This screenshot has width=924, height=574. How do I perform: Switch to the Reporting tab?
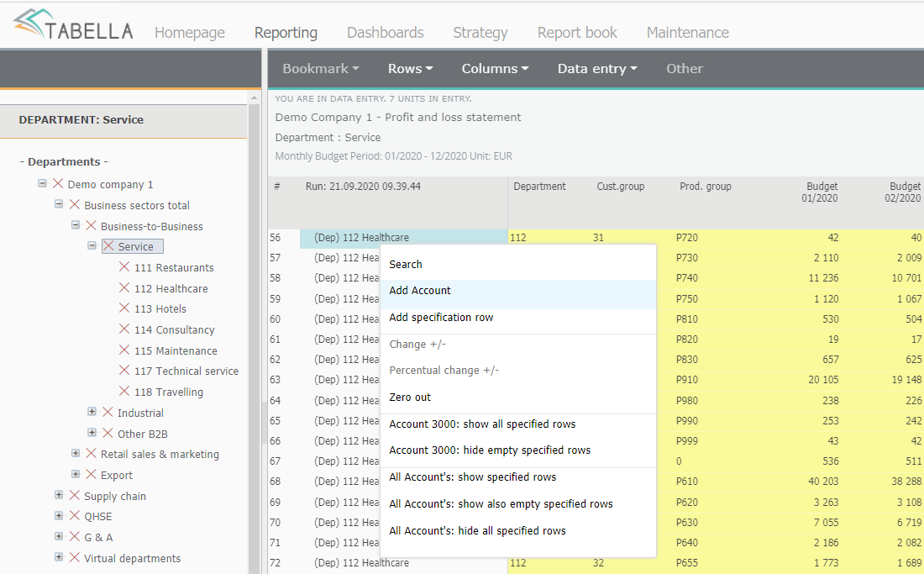coord(286,33)
